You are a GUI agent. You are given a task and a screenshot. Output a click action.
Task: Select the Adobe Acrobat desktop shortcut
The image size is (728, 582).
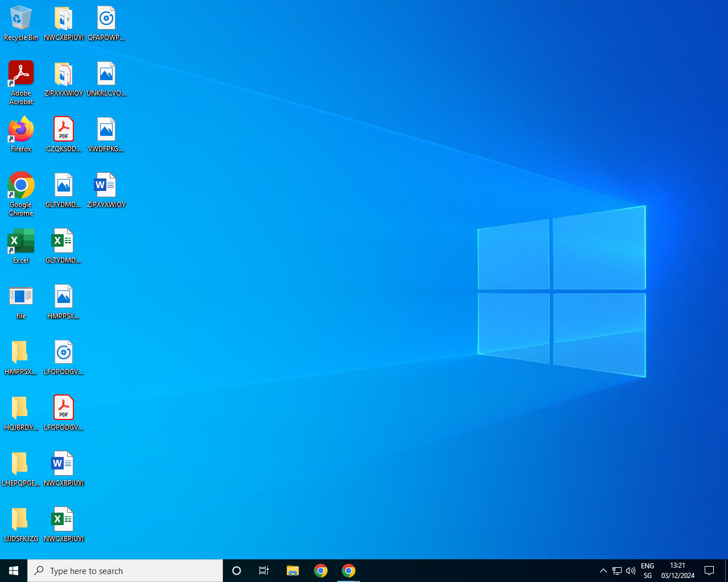pos(21,82)
